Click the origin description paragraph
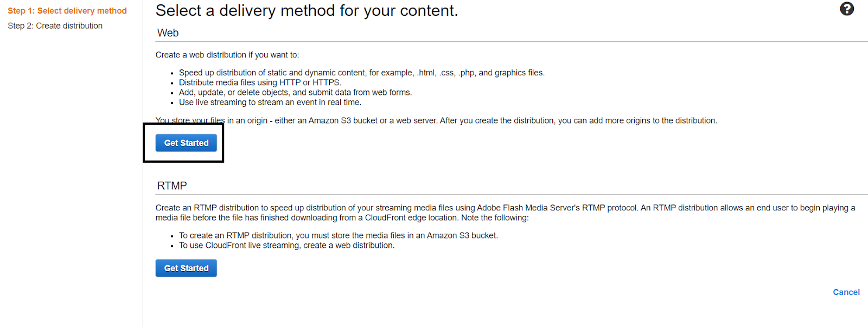 436,120
